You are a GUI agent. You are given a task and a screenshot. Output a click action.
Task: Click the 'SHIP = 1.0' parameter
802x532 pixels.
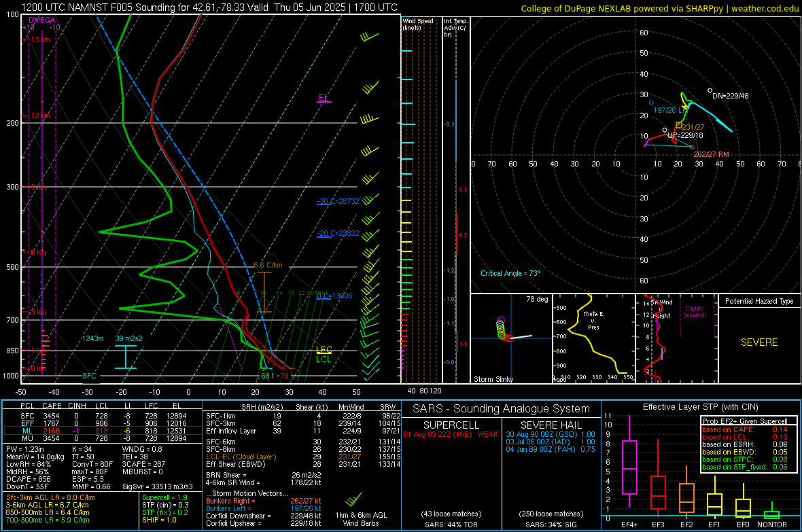[159, 520]
